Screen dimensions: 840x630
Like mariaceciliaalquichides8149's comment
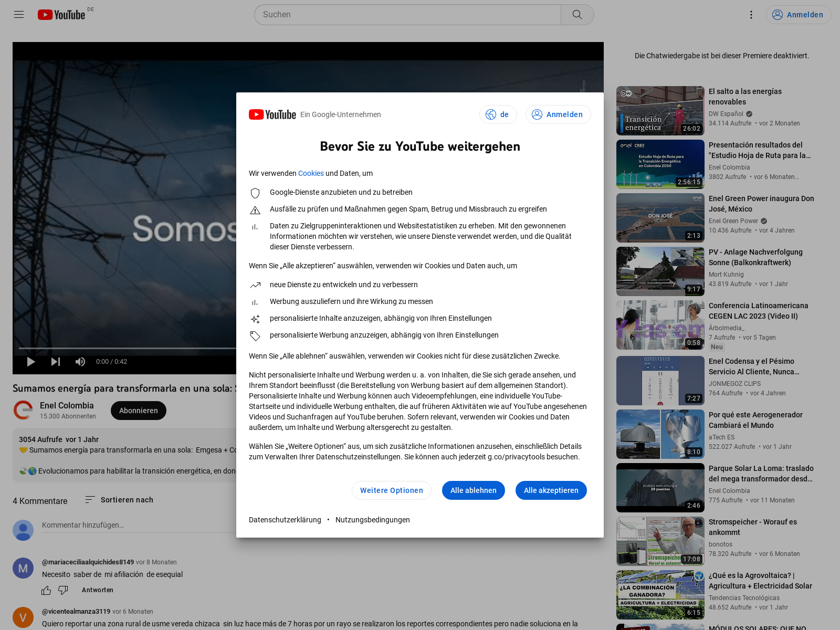(46, 590)
